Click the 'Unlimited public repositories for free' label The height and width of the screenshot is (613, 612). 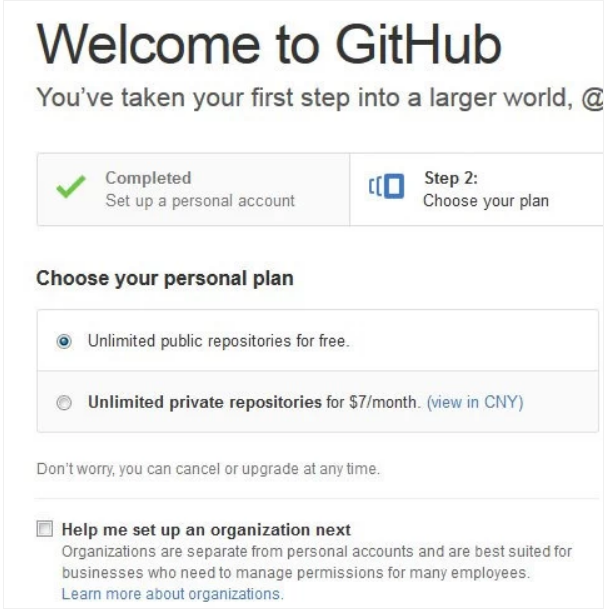pyautogui.click(x=218, y=341)
